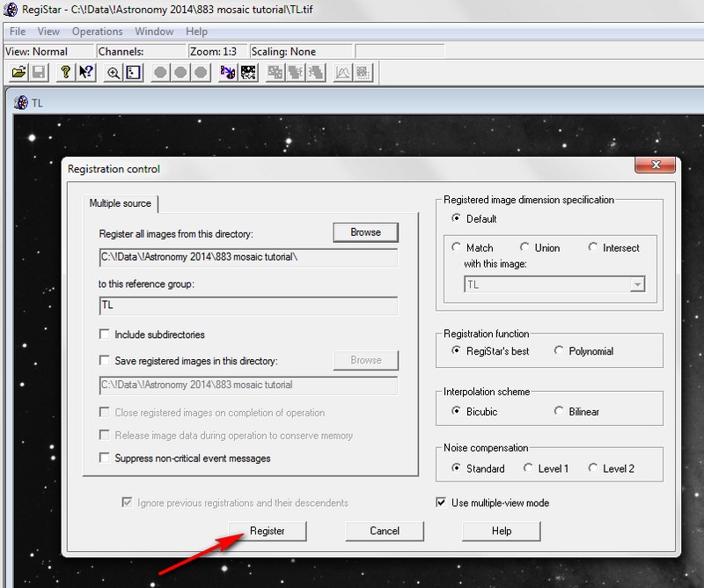The height and width of the screenshot is (588, 704).
Task: Activate the context help arrow icon
Action: [x=85, y=73]
